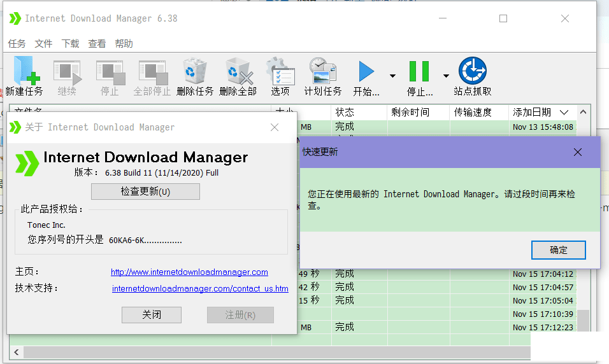Select the row dated Nov 15 17:04:57
The width and height of the screenshot is (609, 364).
(436, 287)
